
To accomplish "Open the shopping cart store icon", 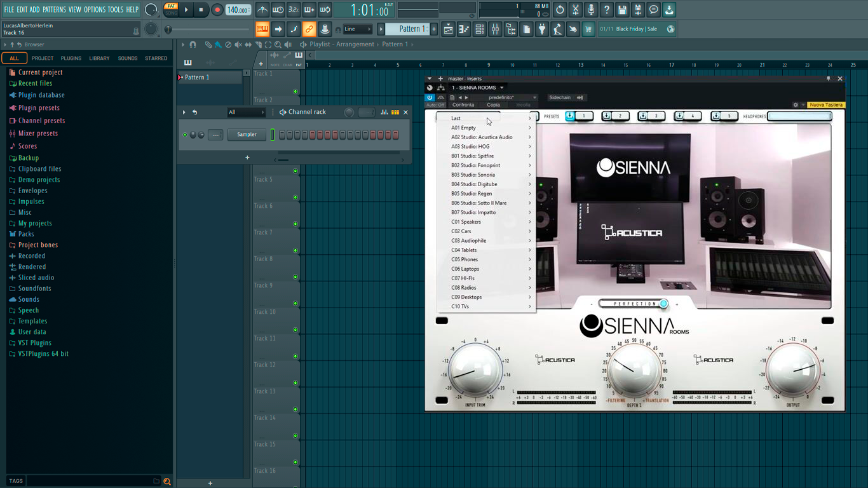I will click(x=588, y=29).
